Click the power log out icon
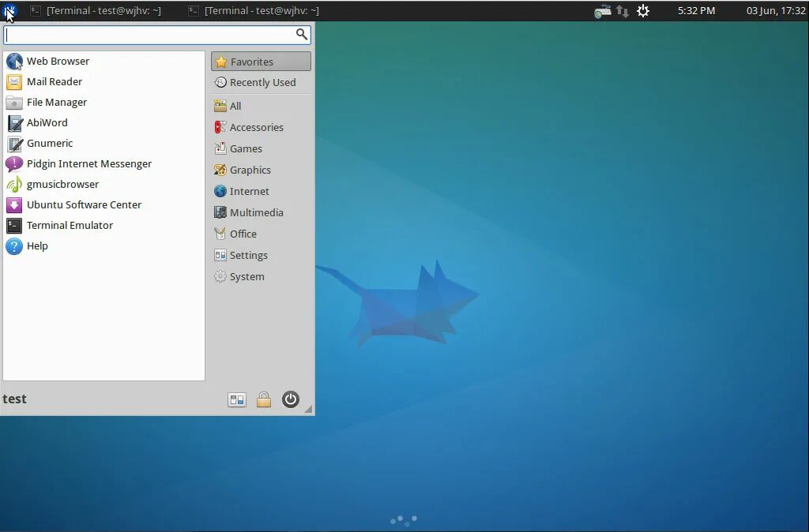Screen dimensions: 809x532 point(291,399)
